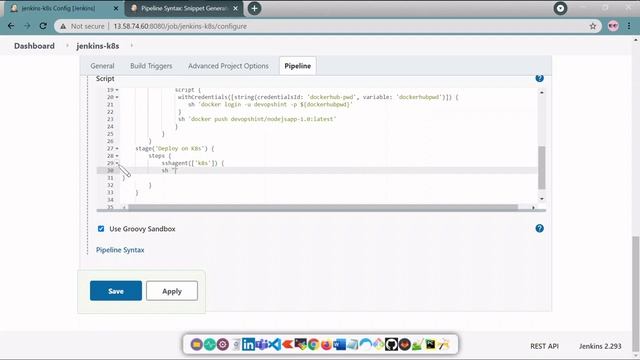Focus the browser address bar URL
640x360 pixels.
click(180, 26)
